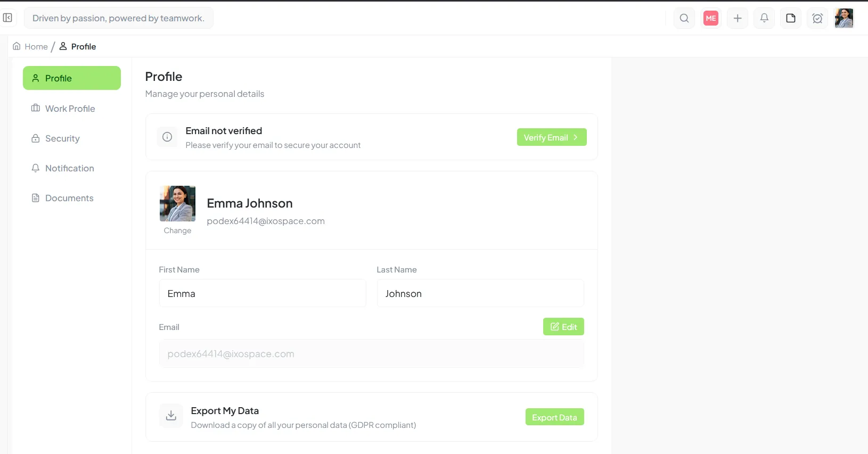Click the Verify Email button
868x454 pixels.
coord(551,137)
